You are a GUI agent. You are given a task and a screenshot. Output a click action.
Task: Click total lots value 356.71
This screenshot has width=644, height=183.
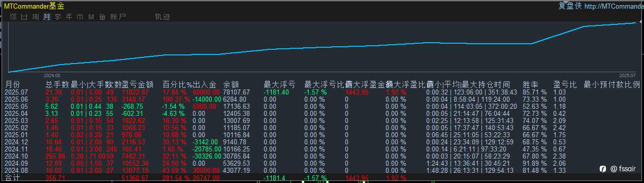tap(55, 178)
